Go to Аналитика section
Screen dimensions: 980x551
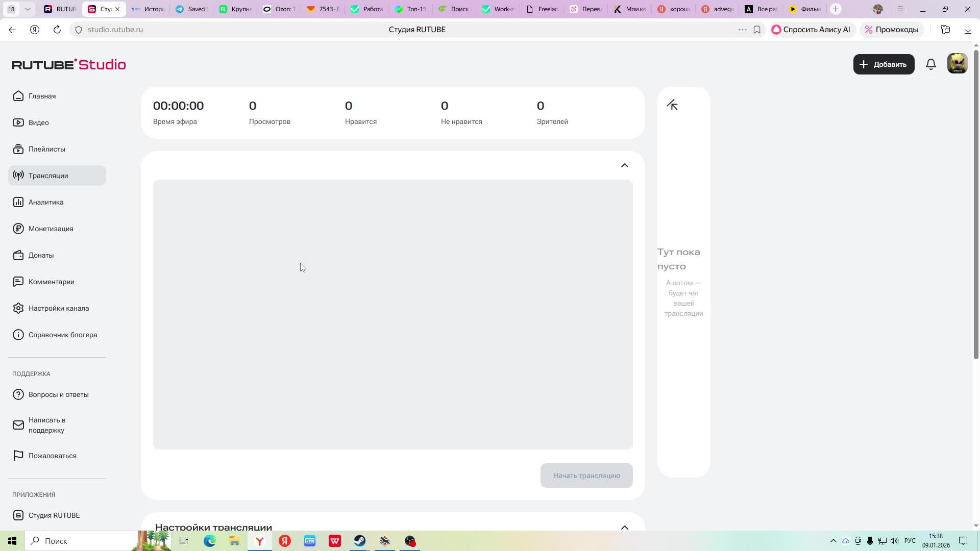[45, 202]
